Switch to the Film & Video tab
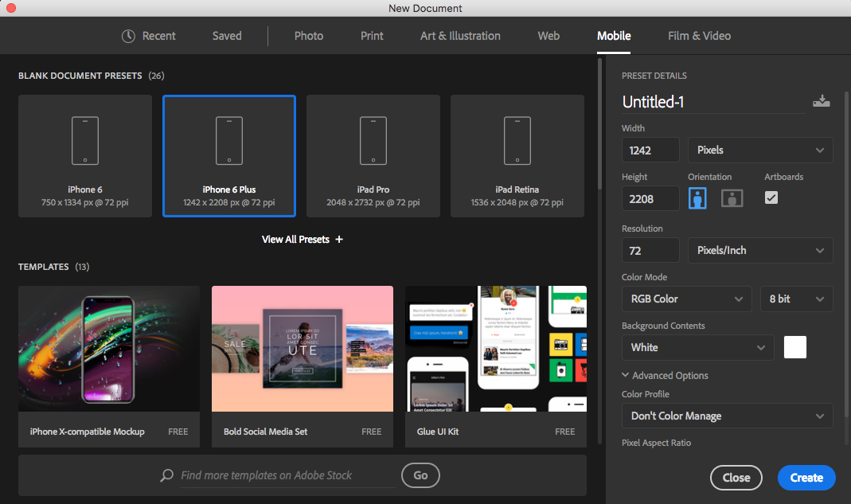The height and width of the screenshot is (504, 851). [x=699, y=36]
